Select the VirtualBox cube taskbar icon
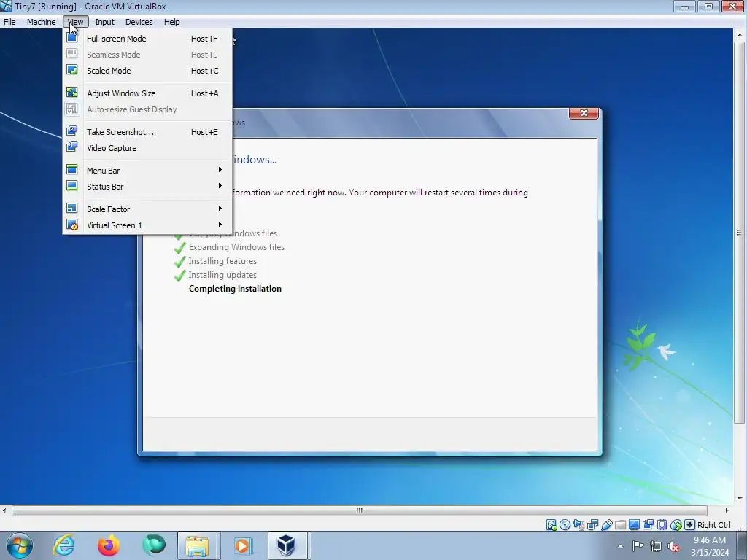This screenshot has width=747, height=560. pyautogui.click(x=287, y=545)
